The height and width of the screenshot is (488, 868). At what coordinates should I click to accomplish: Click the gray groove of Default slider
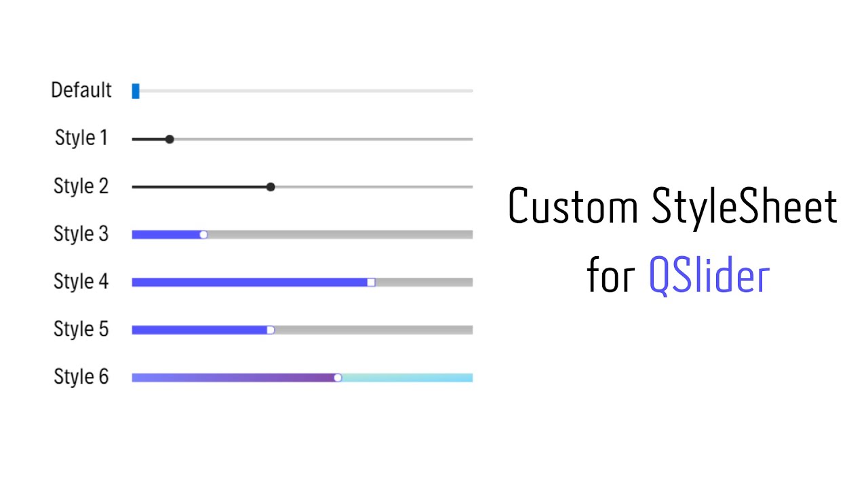click(306, 91)
